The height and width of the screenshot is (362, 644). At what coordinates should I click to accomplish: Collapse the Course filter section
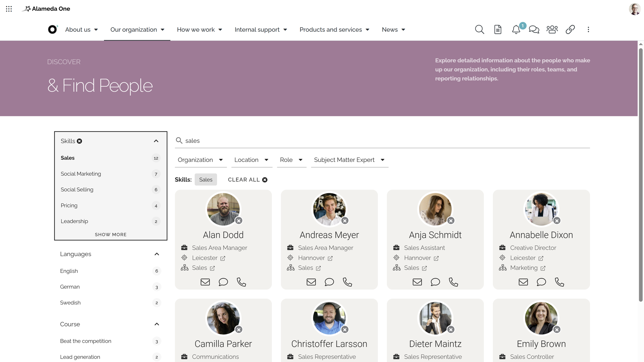157,324
